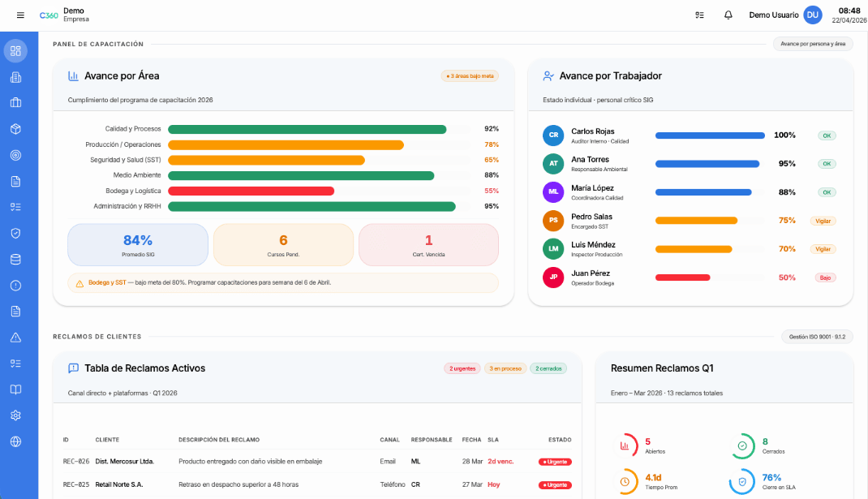The height and width of the screenshot is (499, 868).
Task: Open the Demo Usuario profile menu
Action: [x=784, y=15]
